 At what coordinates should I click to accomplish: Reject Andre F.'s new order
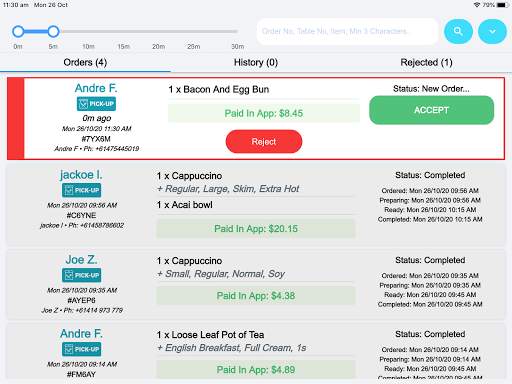(264, 142)
